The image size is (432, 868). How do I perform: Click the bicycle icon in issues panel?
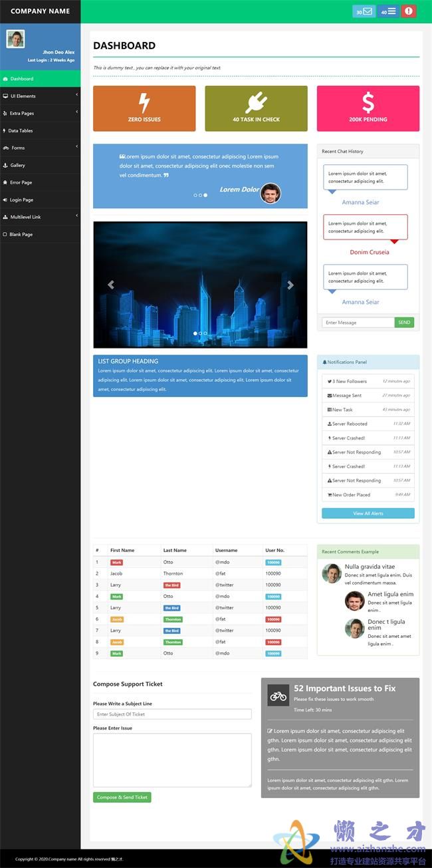click(x=278, y=696)
